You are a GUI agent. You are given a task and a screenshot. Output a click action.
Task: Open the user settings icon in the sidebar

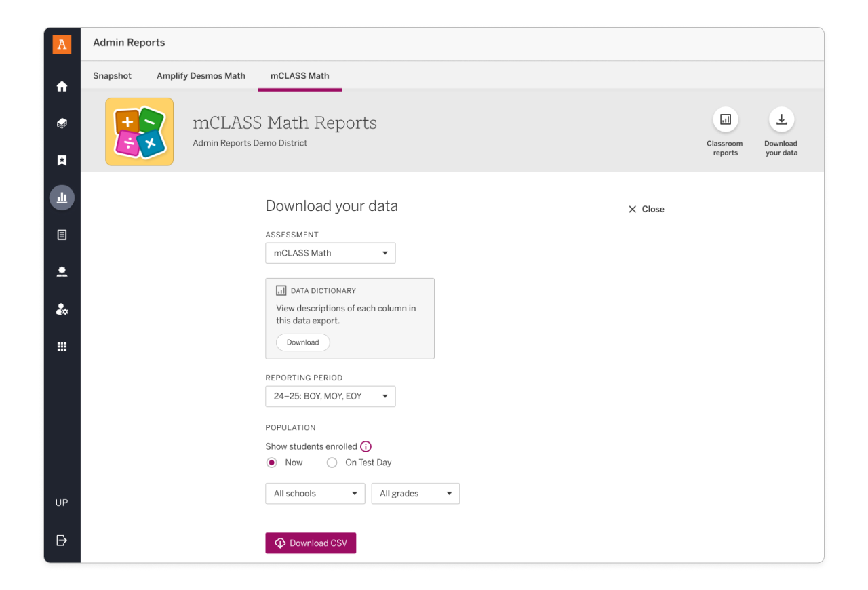[62, 309]
